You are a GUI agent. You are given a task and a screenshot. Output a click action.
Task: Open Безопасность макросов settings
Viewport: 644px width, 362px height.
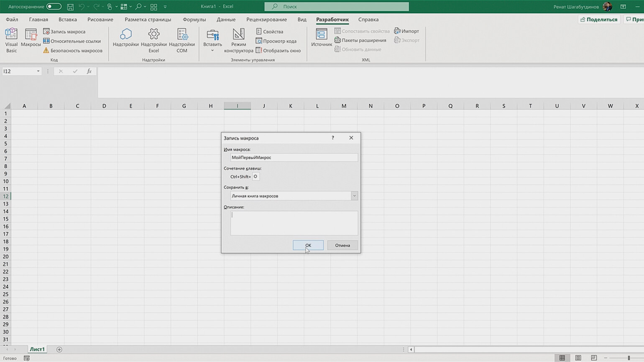(73, 51)
